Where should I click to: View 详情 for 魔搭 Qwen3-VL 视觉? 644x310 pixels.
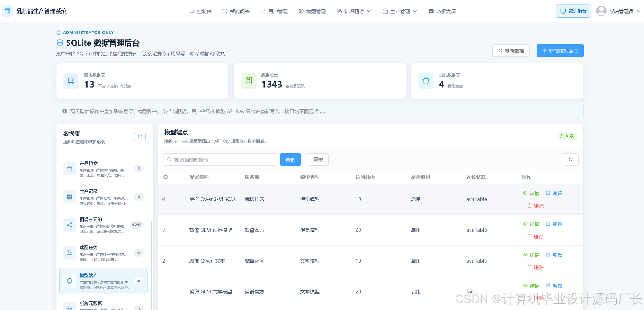pyautogui.click(x=531, y=193)
